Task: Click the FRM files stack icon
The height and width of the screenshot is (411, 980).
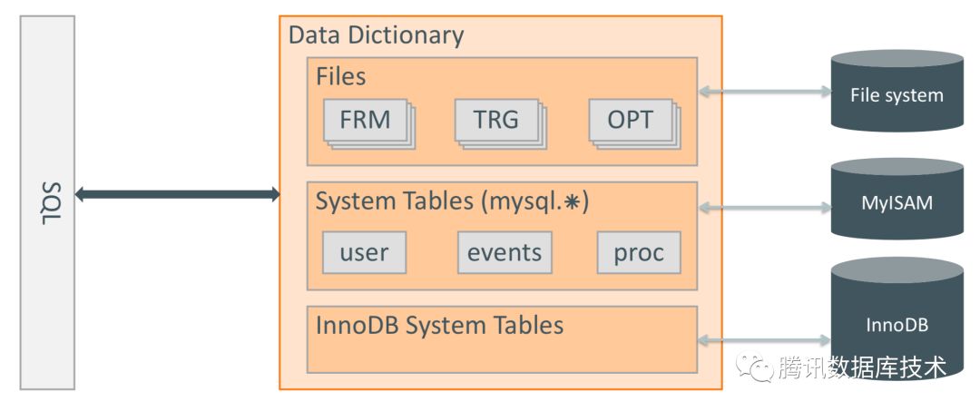Action: click(368, 123)
